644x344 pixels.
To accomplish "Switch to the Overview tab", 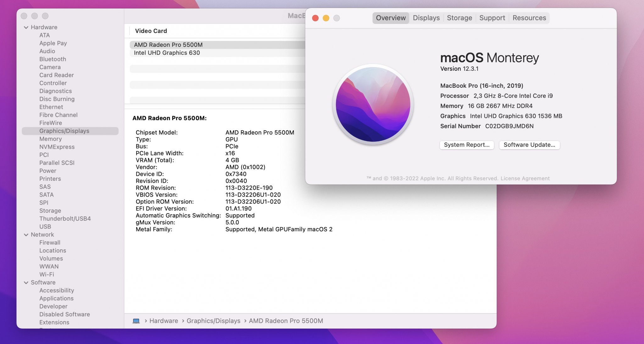I will click(x=391, y=18).
